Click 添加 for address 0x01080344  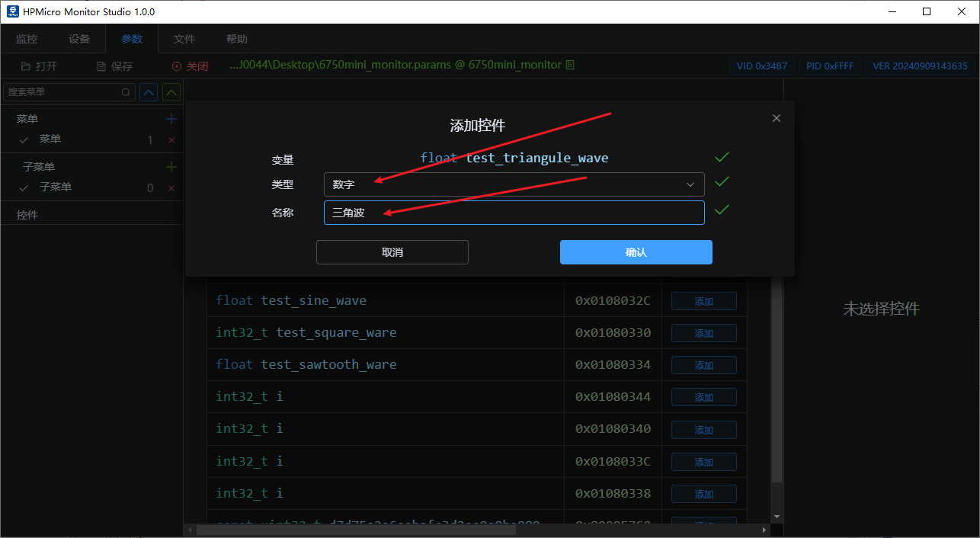pyautogui.click(x=704, y=397)
